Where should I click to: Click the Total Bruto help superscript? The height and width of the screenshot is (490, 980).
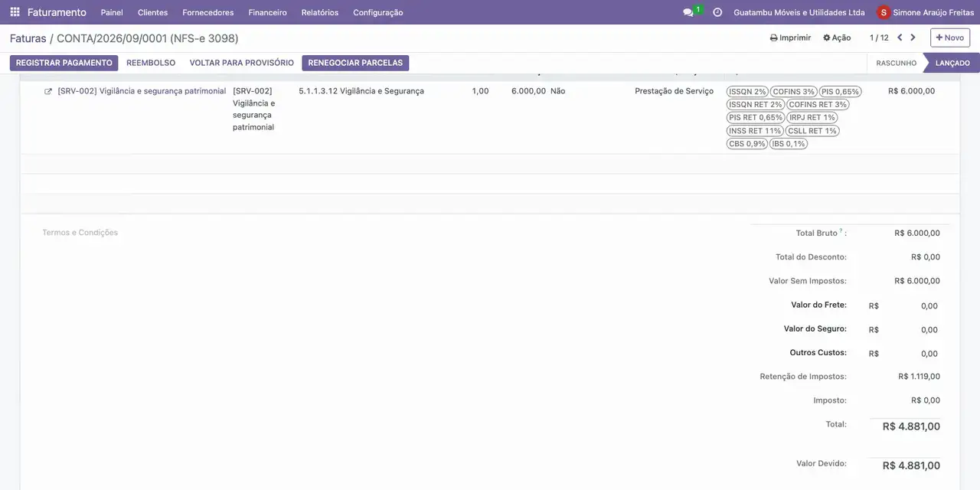click(x=841, y=230)
